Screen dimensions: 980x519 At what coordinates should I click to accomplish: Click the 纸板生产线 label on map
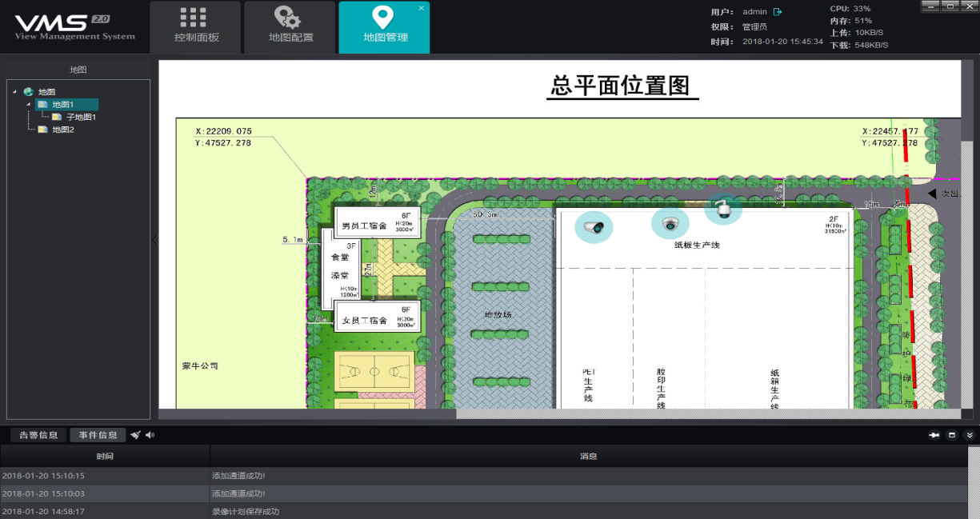coord(697,245)
